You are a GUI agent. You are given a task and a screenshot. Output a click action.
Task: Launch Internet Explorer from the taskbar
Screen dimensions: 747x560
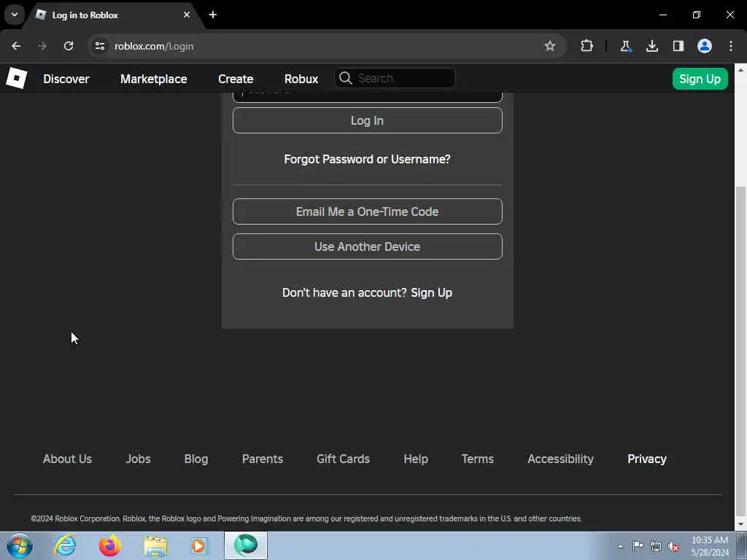(65, 545)
